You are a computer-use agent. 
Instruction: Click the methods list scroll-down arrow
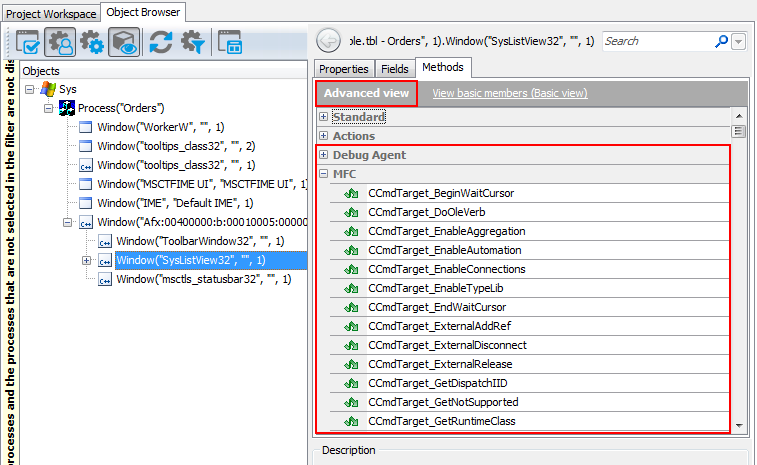pos(739,426)
